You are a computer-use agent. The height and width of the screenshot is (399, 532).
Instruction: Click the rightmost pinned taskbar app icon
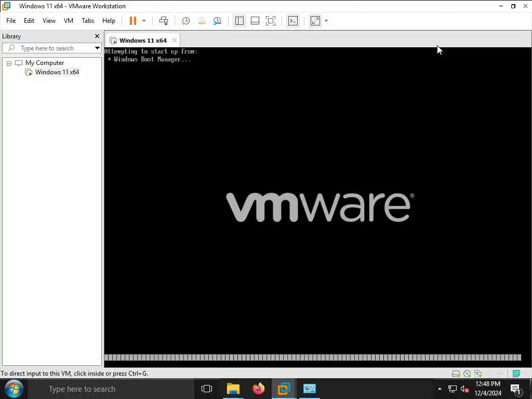[310, 389]
